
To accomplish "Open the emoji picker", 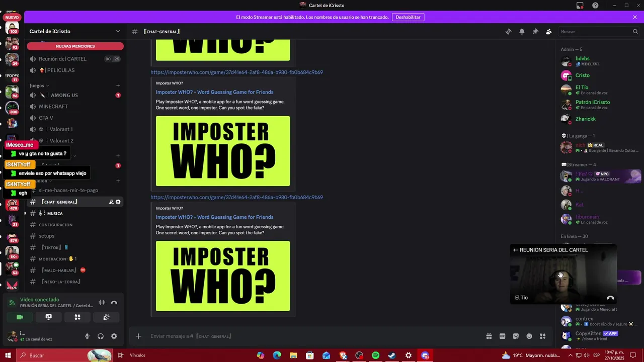I will 529,336.
